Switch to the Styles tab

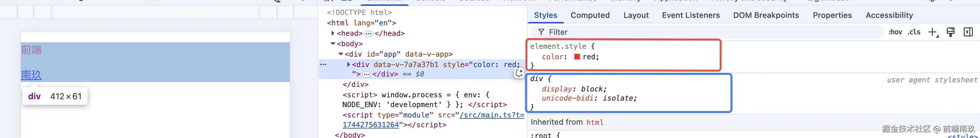tap(545, 15)
